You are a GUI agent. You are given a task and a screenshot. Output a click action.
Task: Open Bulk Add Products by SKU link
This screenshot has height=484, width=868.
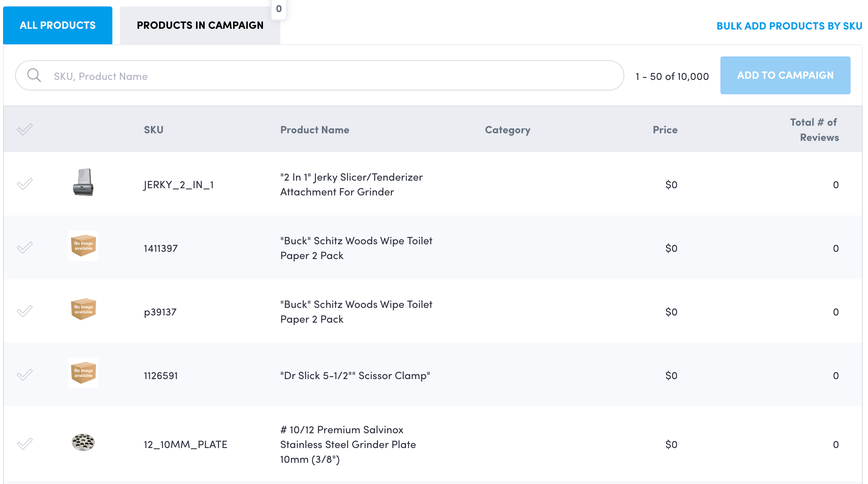(x=789, y=26)
